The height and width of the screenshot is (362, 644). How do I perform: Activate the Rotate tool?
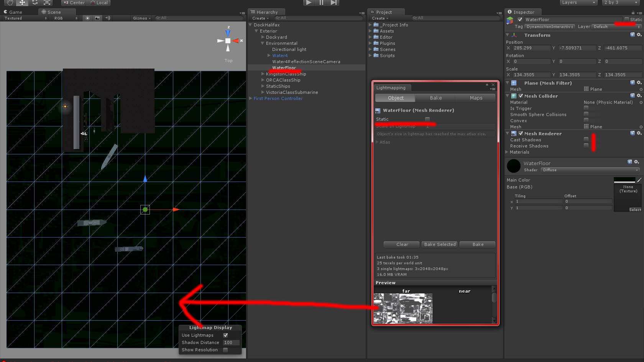point(34,3)
